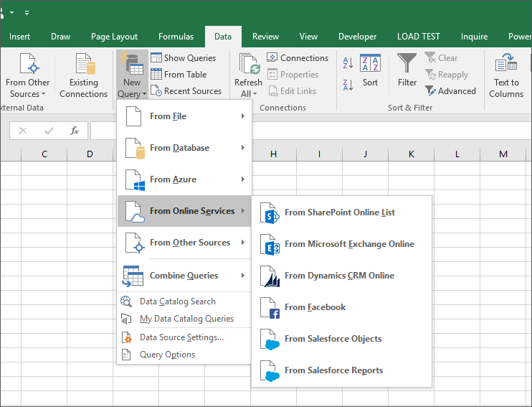Click Text to Columns icon

click(506, 62)
